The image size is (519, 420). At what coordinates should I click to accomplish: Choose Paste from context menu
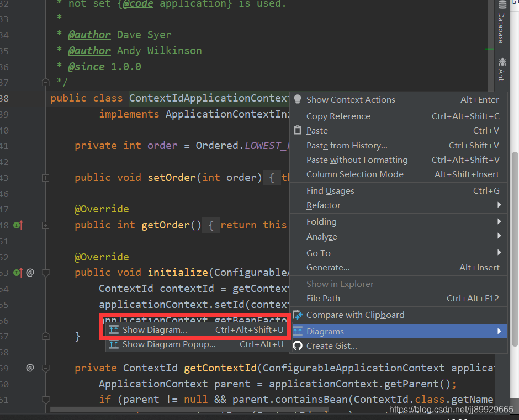click(399, 130)
